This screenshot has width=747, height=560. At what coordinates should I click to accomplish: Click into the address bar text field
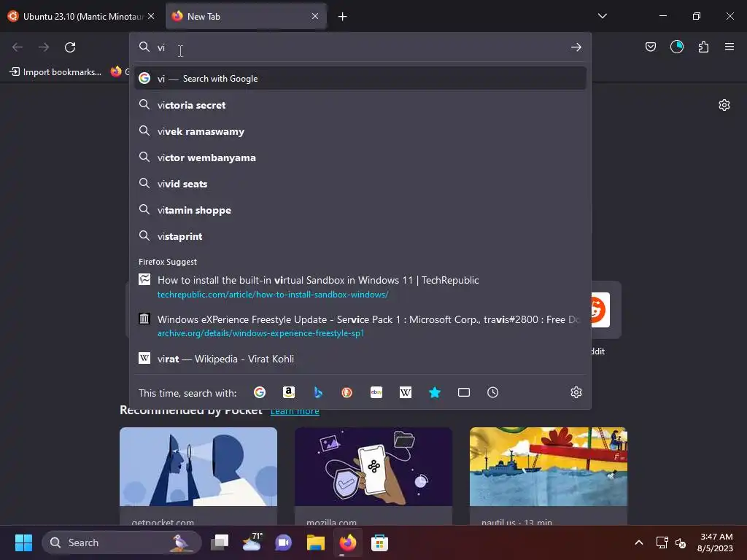coord(360,47)
